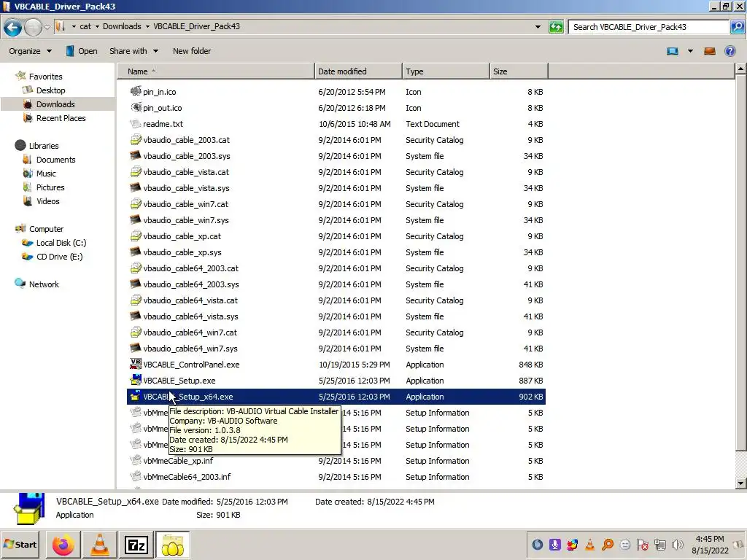
Task: Click the network tray icon
Action: coord(659,544)
